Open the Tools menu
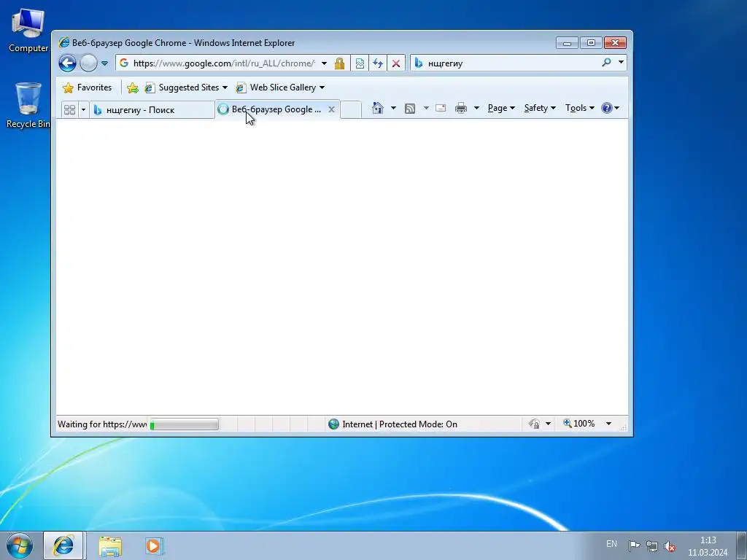Screen dimensions: 747x560 579,108
